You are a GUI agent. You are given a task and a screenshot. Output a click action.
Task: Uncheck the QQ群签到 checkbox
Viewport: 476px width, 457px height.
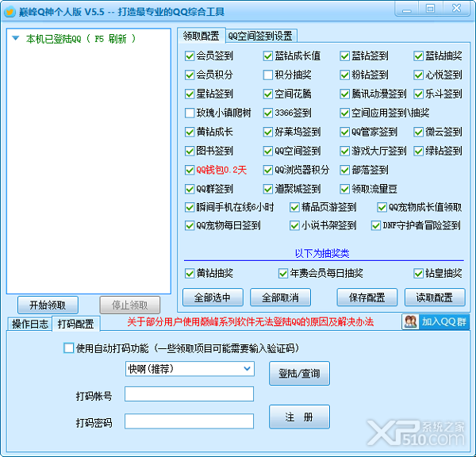190,189
